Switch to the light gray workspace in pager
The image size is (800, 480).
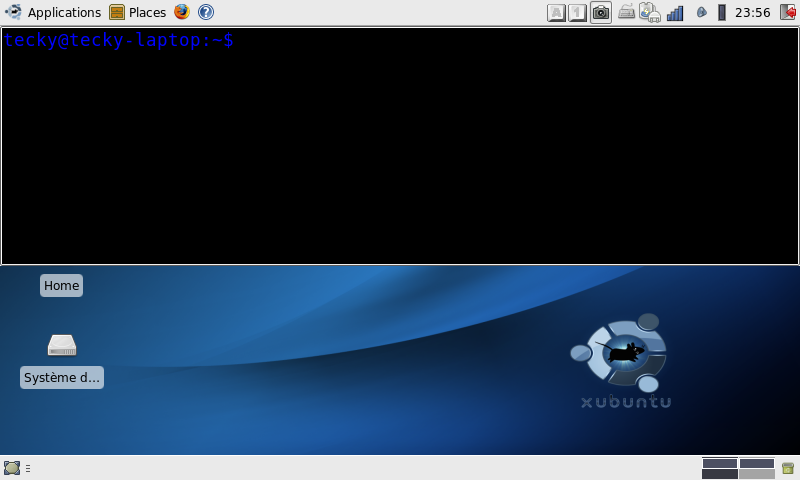[x=757, y=474]
